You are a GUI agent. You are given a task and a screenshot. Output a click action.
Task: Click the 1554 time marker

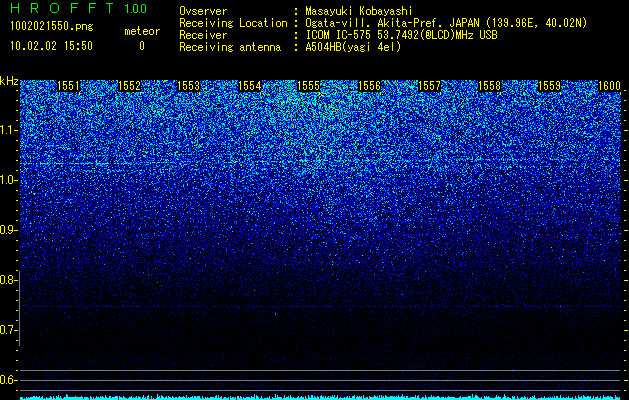click(250, 86)
